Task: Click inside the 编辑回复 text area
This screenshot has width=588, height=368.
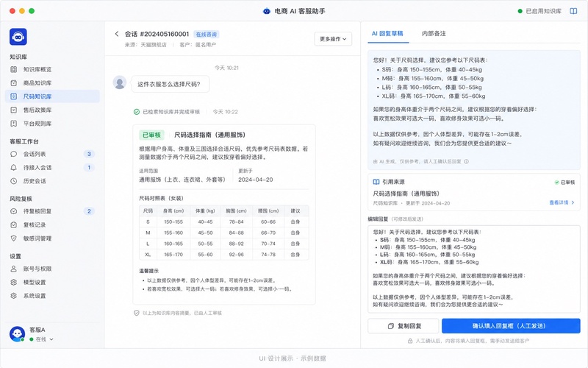Action: point(474,269)
